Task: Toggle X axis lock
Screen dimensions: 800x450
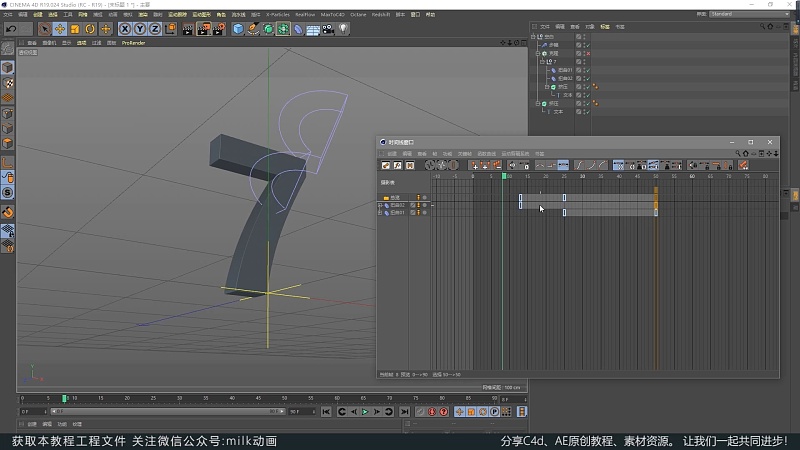Action: (124, 29)
